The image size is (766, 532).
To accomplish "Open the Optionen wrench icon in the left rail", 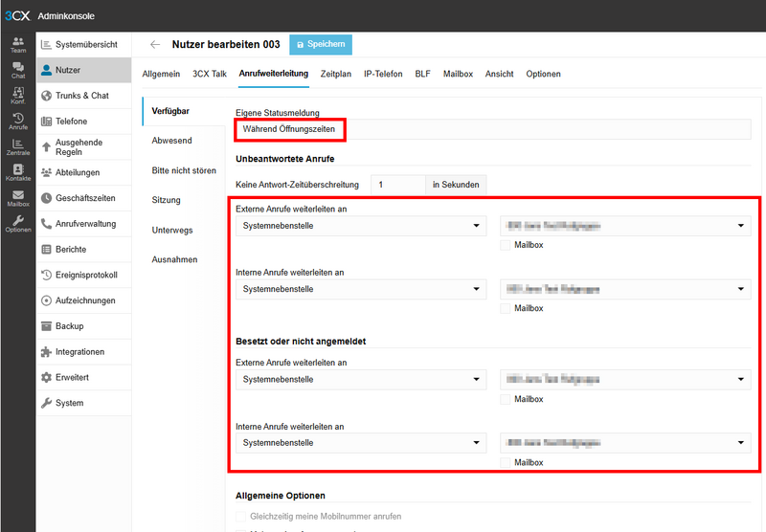I will coord(18,224).
